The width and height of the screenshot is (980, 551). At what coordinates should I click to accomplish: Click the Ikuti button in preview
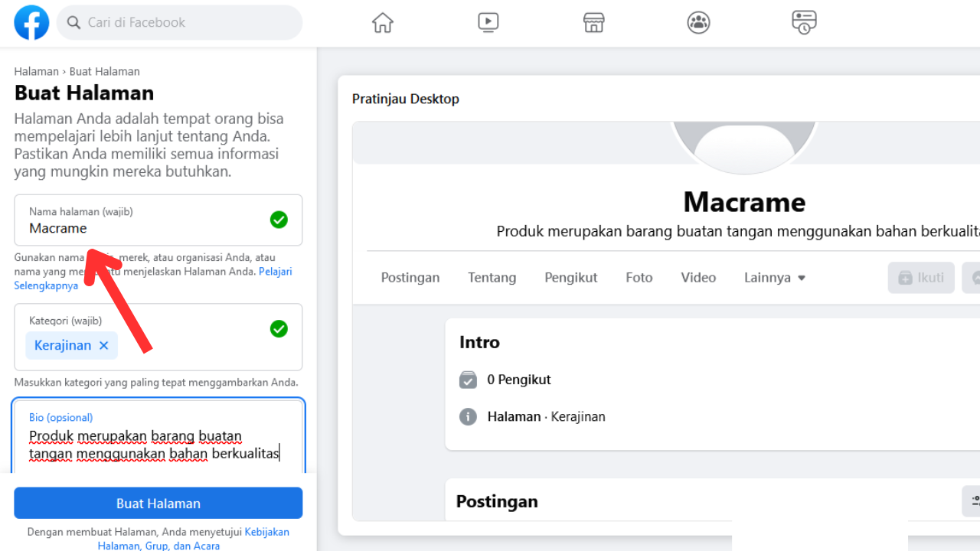click(x=921, y=278)
